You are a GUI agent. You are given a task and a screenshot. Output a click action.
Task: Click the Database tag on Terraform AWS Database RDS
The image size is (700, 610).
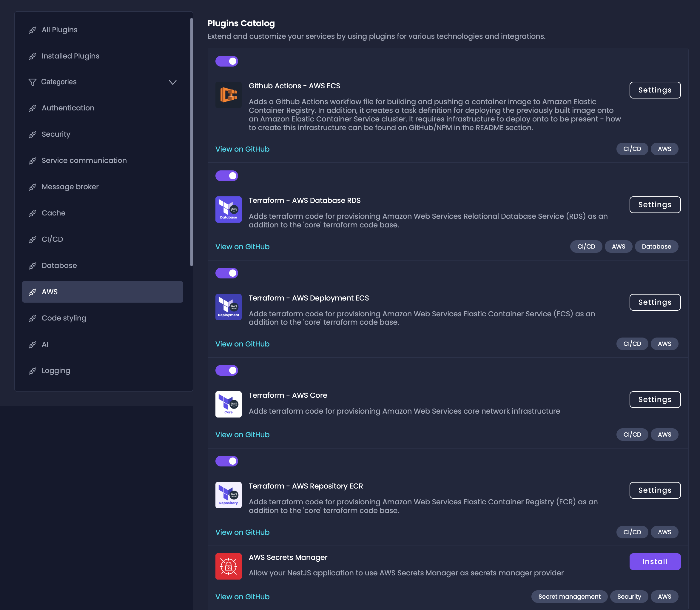(x=656, y=247)
